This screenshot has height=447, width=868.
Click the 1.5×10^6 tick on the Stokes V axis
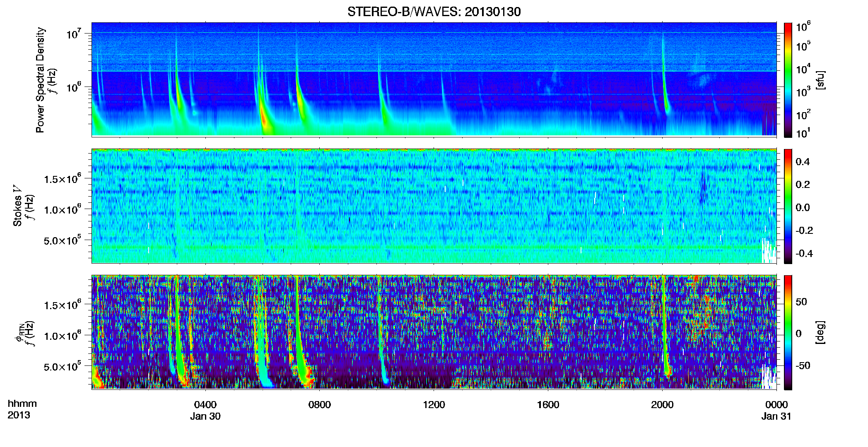point(63,179)
